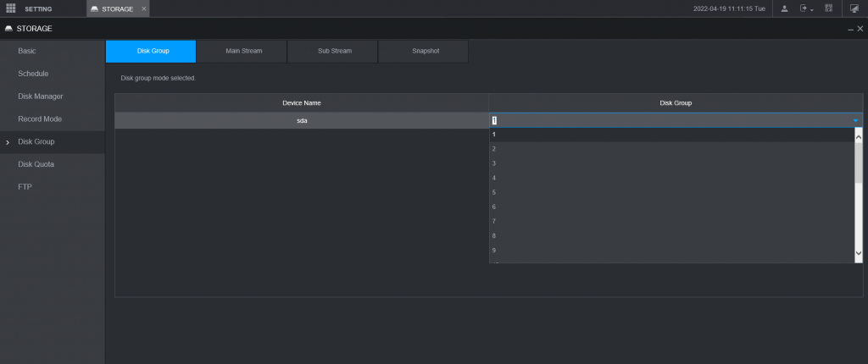
Task: Click the logout icon in top bar
Action: point(805,8)
